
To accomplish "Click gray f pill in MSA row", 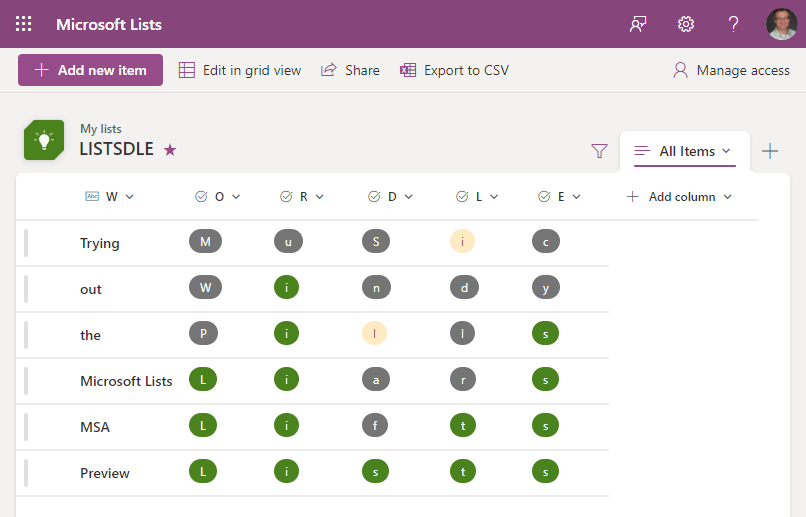I will [375, 425].
